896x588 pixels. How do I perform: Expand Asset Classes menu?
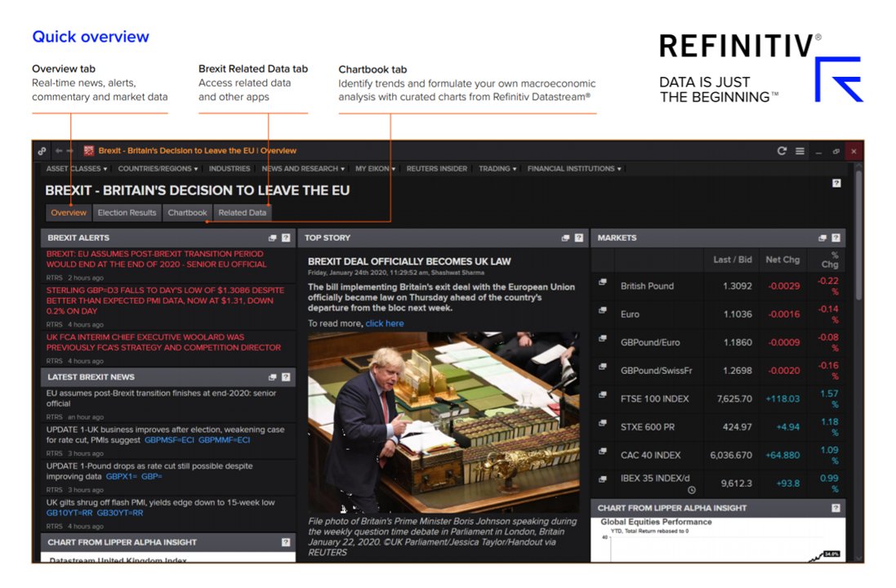pyautogui.click(x=77, y=169)
